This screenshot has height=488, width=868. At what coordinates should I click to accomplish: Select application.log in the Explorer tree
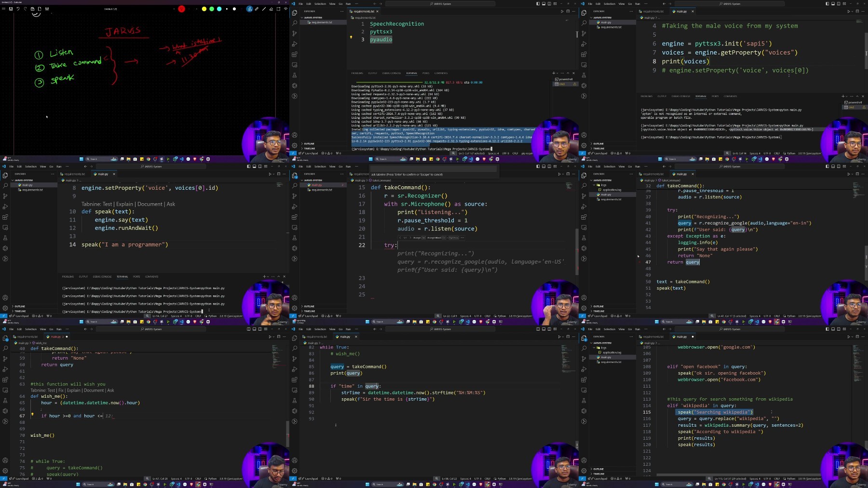click(611, 190)
